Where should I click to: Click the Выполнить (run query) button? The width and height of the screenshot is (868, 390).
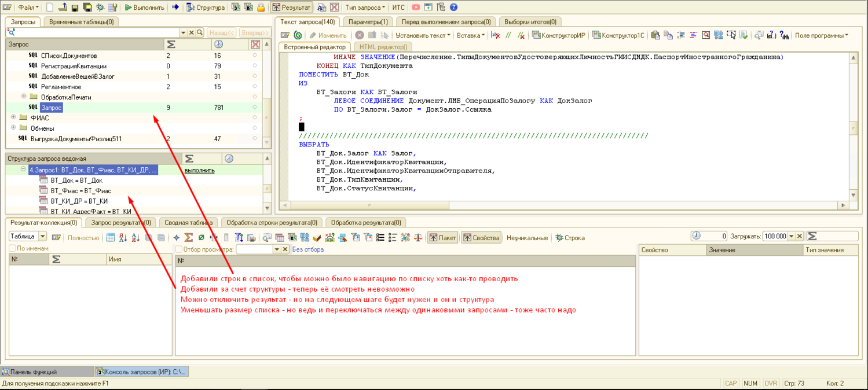(145, 8)
